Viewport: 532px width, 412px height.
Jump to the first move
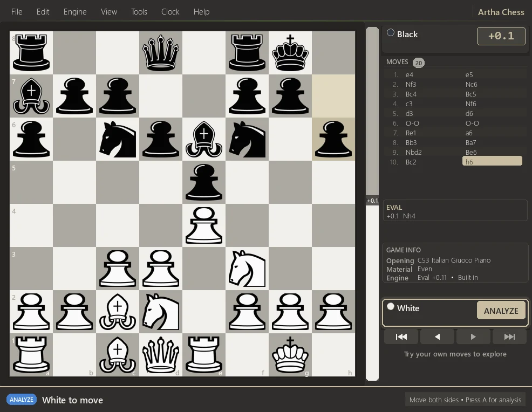401,337
